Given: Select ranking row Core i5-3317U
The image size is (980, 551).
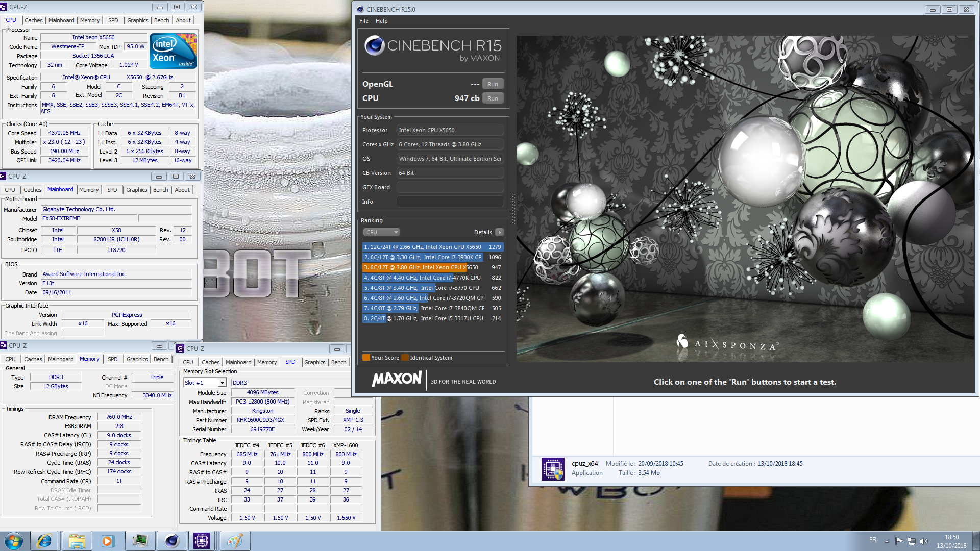Looking at the screenshot, I should click(433, 318).
